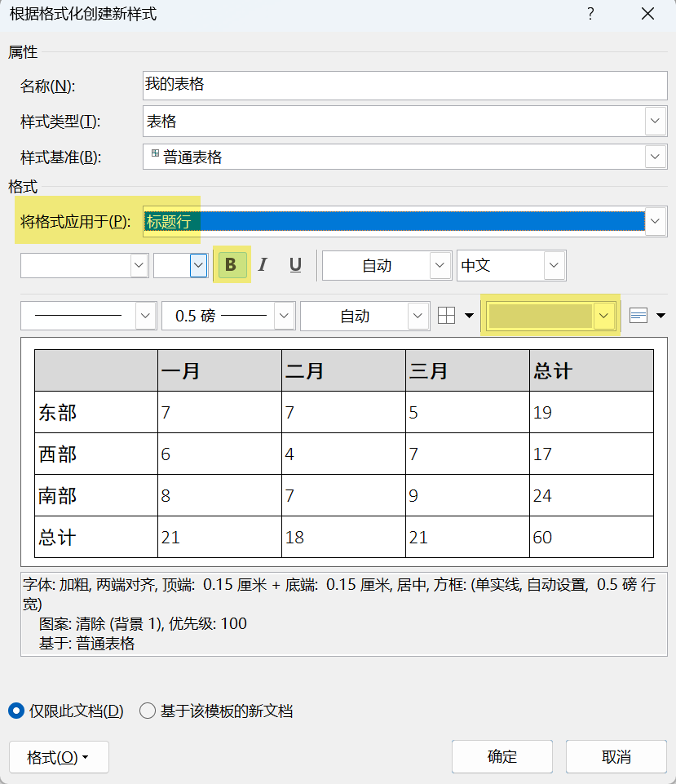
Task: Click the cell alignment icon
Action: (638, 316)
